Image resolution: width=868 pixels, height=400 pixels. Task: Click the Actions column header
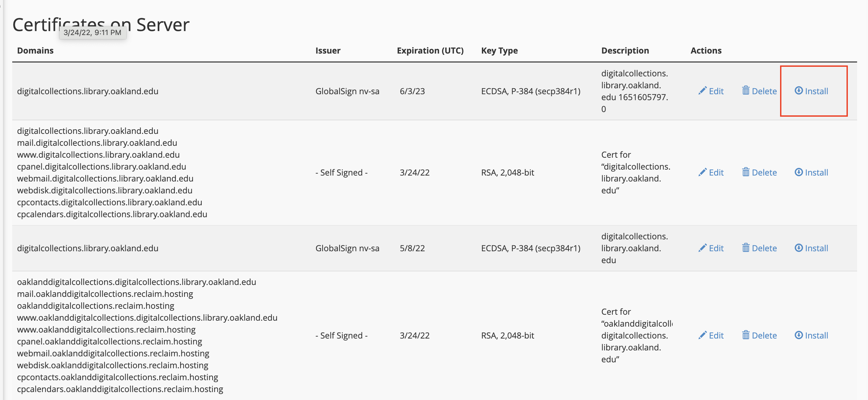click(x=706, y=51)
